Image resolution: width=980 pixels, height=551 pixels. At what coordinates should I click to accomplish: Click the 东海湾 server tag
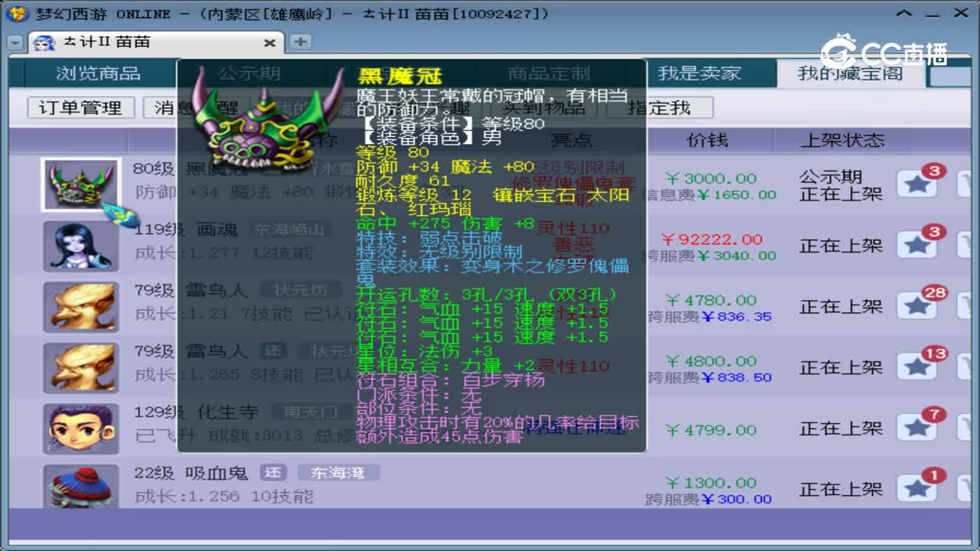(x=338, y=473)
